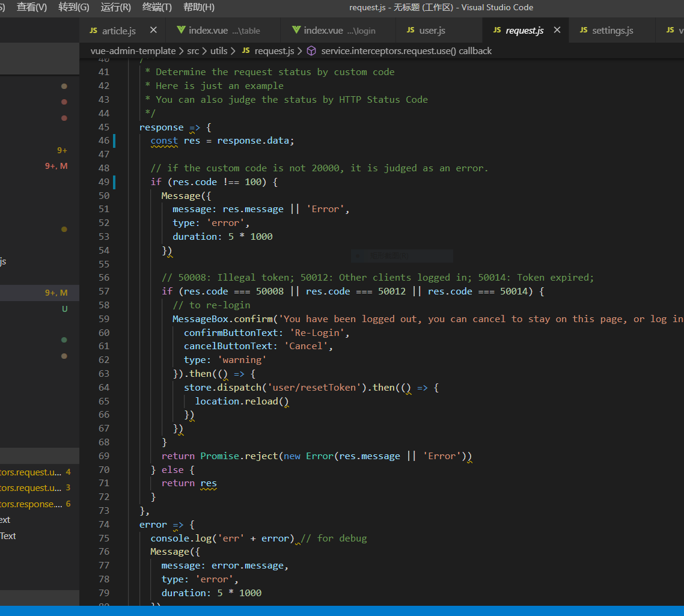
Task: Open the vue-admin-template breadcrumb dropdown
Action: coord(132,51)
